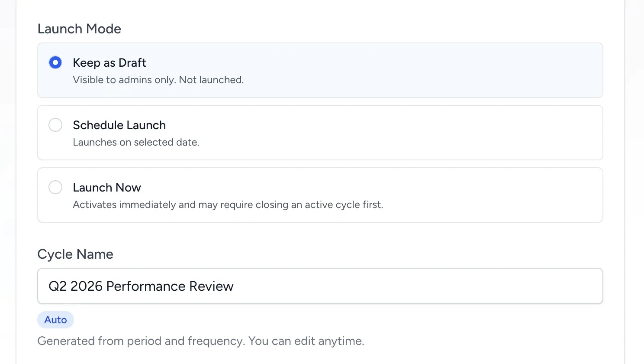Click the 'Keep as Draft' option title
This screenshot has height=364, width=644.
(x=109, y=62)
